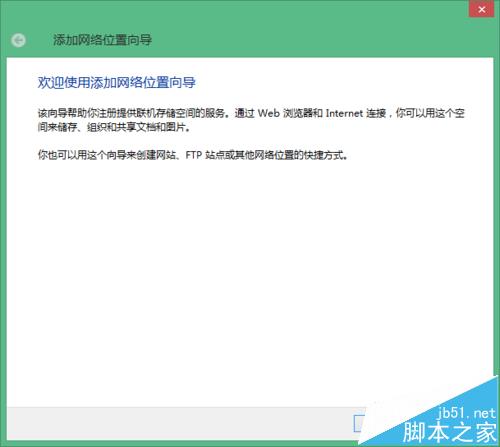Close the Add Network Location wizard window
This screenshot has height=447, width=500.
[x=481, y=9]
